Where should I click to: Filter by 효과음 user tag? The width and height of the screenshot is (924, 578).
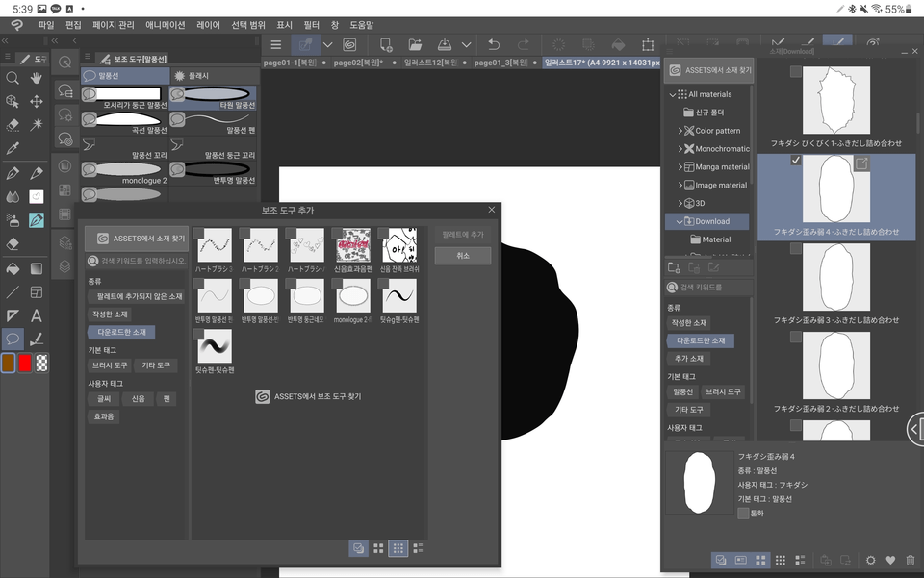(x=104, y=416)
